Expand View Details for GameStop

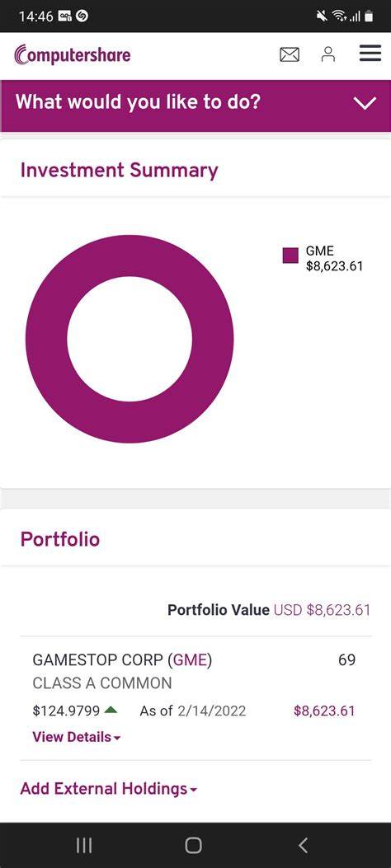pos(77,738)
